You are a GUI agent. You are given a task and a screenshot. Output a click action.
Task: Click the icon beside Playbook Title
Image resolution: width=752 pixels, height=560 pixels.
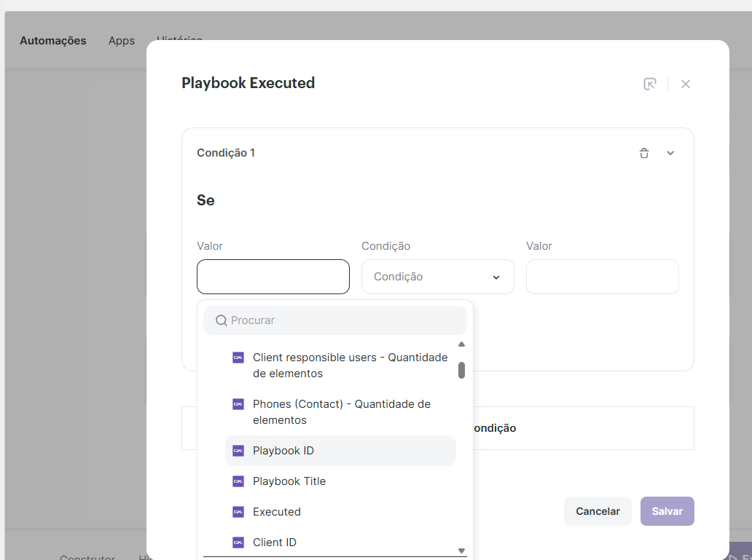(238, 481)
